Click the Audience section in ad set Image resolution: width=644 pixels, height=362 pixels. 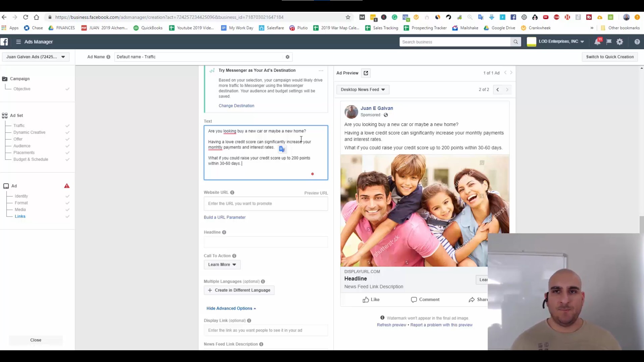point(22,145)
